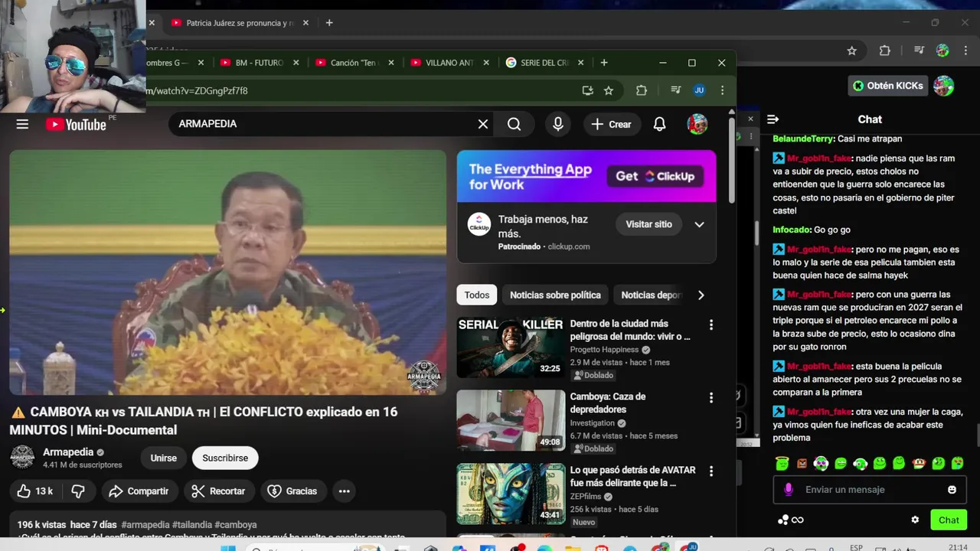
Task: Open a new tab in the front Chrome window
Action: 604,63
